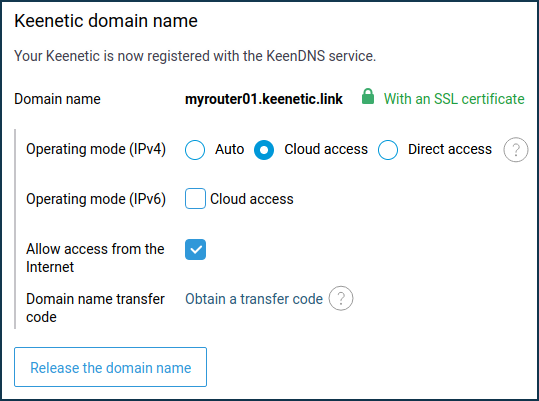Viewport: 539px width, 401px height.
Task: Click the Direct access label text
Action: 450,149
